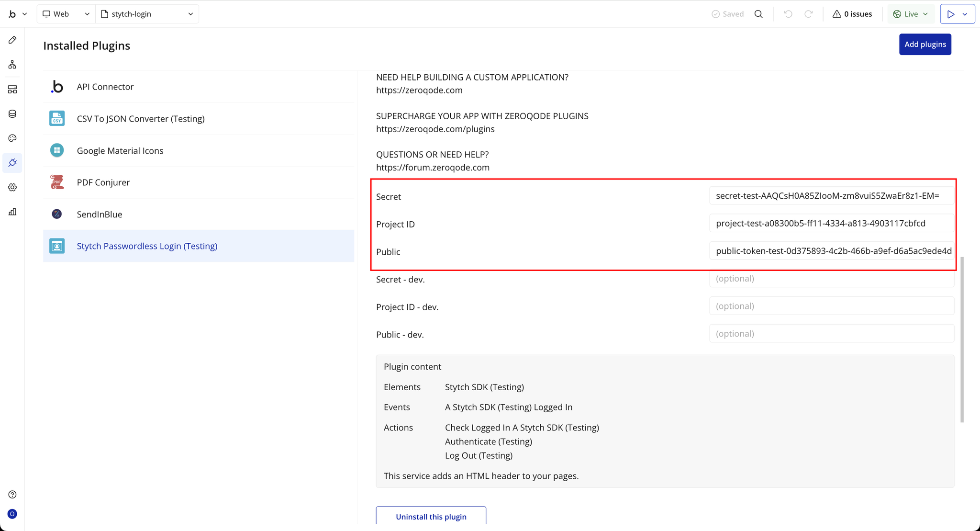Open the Logs chart icon in sidebar
The height and width of the screenshot is (531, 980).
click(12, 212)
